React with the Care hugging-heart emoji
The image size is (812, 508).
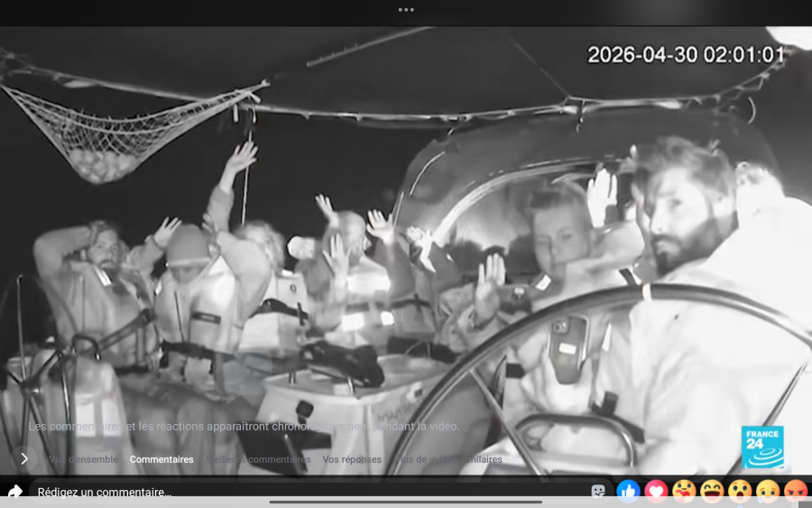684,490
